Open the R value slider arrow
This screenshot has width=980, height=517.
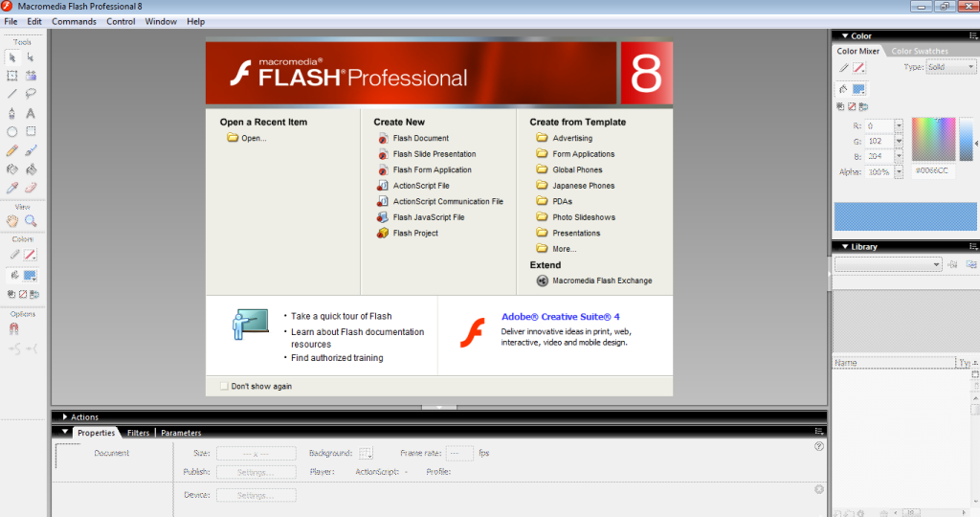(x=899, y=125)
